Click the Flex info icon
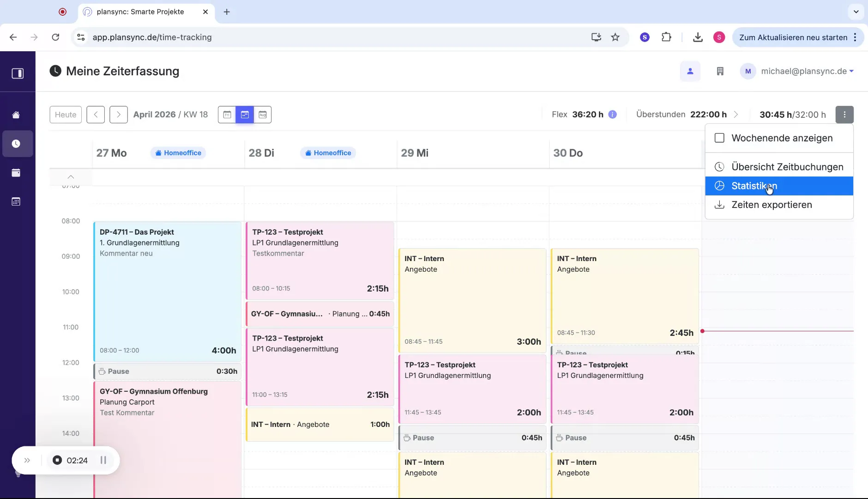The height and width of the screenshot is (499, 868). 613,115
